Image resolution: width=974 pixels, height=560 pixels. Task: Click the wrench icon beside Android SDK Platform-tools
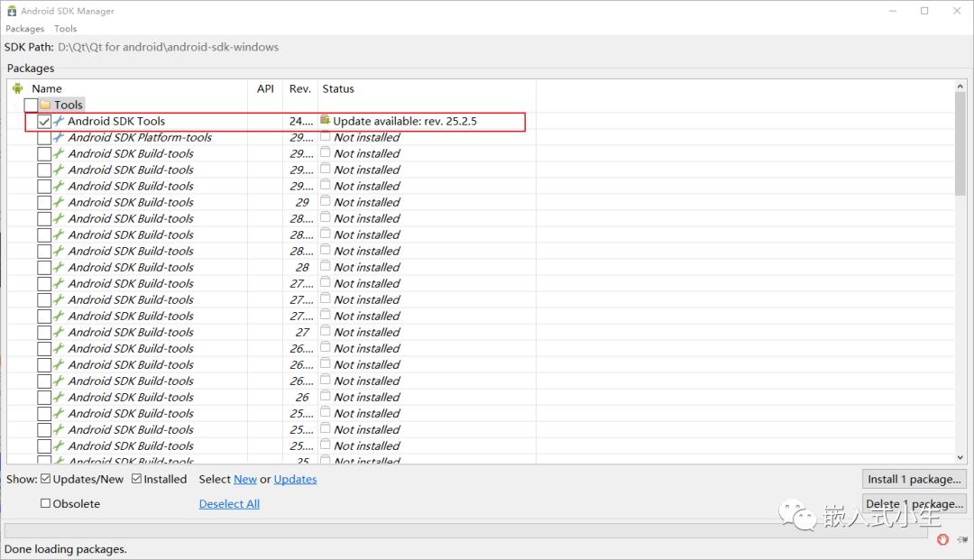point(59,137)
